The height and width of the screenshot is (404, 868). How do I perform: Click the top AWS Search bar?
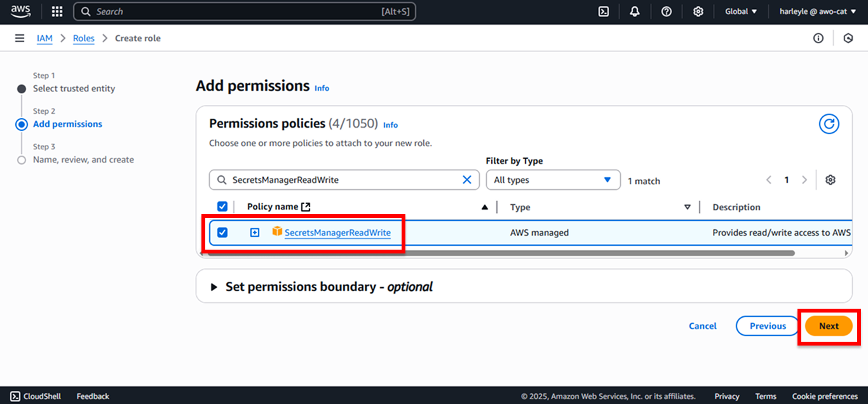pyautogui.click(x=245, y=11)
